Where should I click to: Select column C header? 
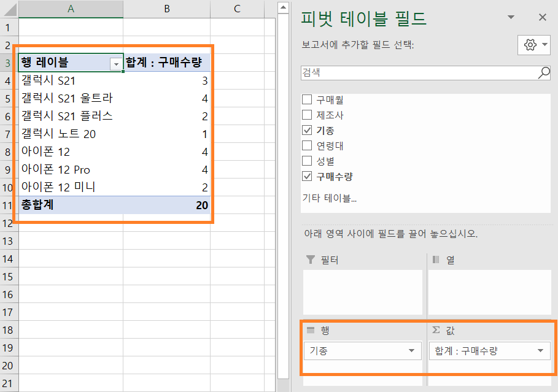(x=238, y=9)
